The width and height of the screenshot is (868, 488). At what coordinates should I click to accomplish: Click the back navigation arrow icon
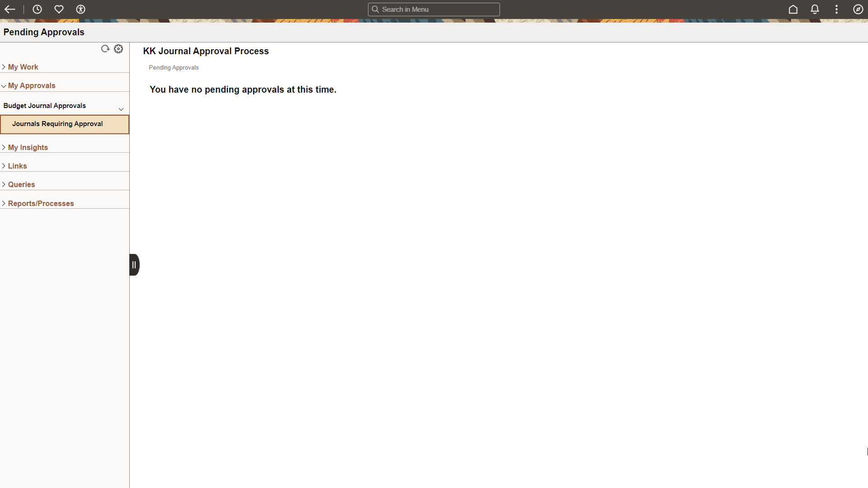point(10,9)
